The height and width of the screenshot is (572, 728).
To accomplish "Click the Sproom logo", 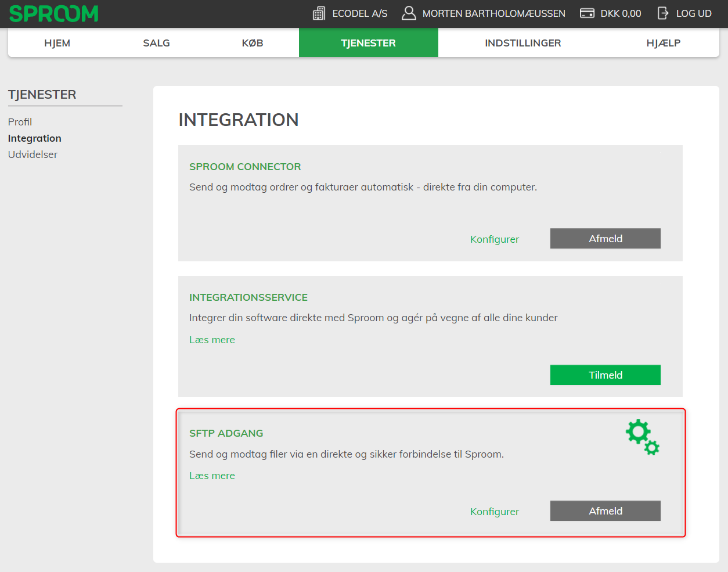I will point(54,13).
